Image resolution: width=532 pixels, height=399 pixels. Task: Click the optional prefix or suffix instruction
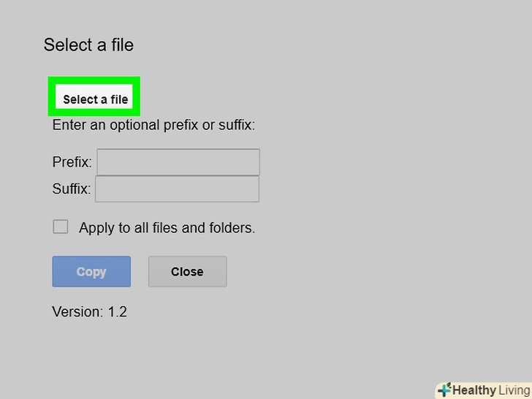tap(153, 125)
